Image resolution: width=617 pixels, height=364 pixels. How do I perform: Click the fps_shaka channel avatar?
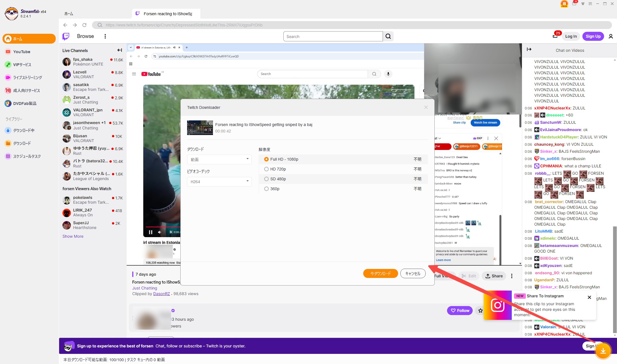tap(67, 62)
